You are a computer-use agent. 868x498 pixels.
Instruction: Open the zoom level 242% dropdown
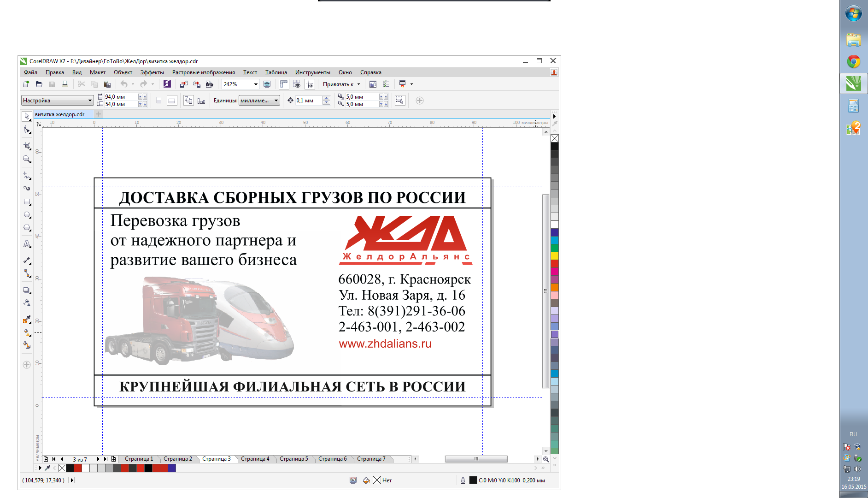click(x=256, y=84)
